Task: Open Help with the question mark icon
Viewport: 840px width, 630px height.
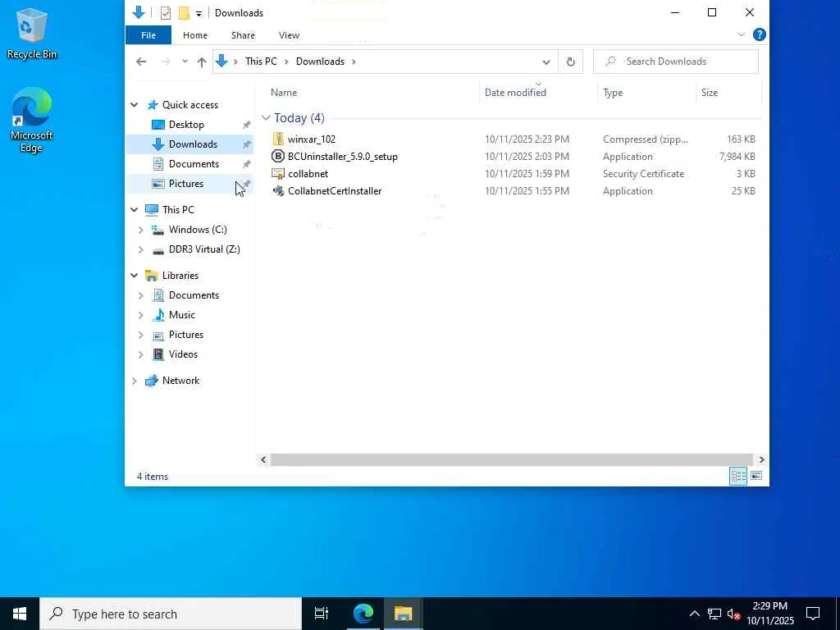Action: pyautogui.click(x=759, y=34)
